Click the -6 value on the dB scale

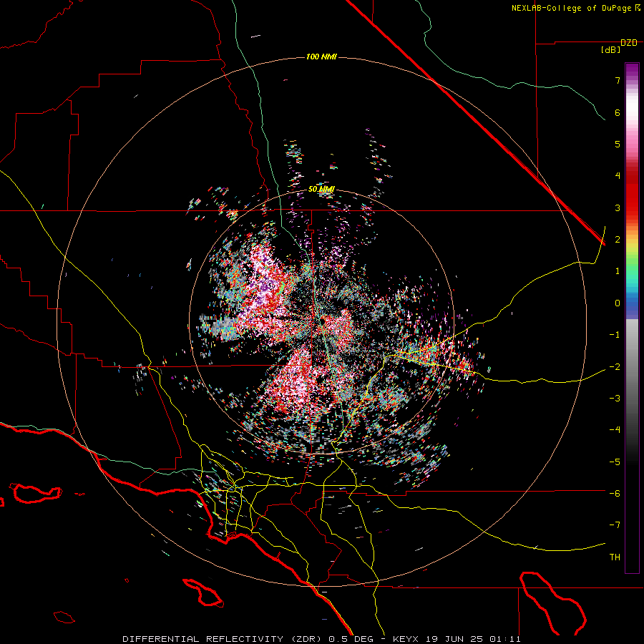(x=615, y=494)
